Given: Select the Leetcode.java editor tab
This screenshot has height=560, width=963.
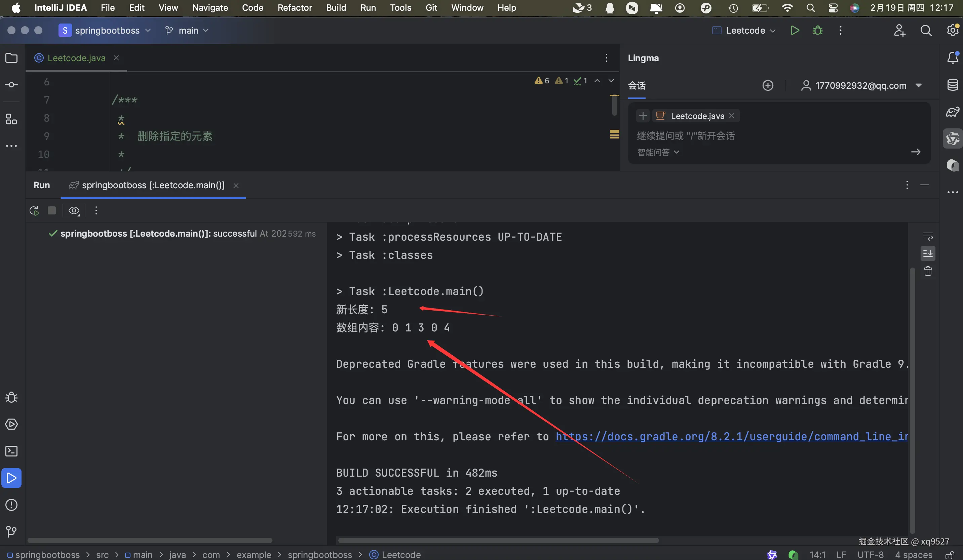Looking at the screenshot, I should click(76, 58).
